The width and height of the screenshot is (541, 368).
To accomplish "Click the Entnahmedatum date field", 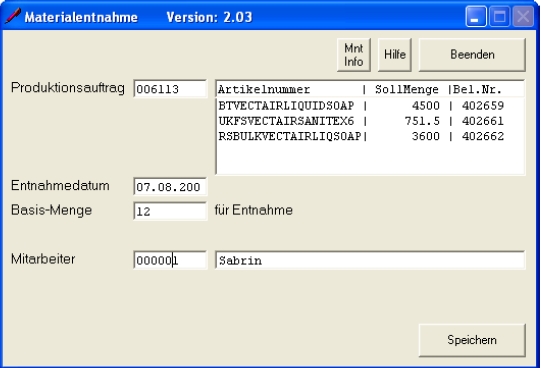I will pos(170,187).
